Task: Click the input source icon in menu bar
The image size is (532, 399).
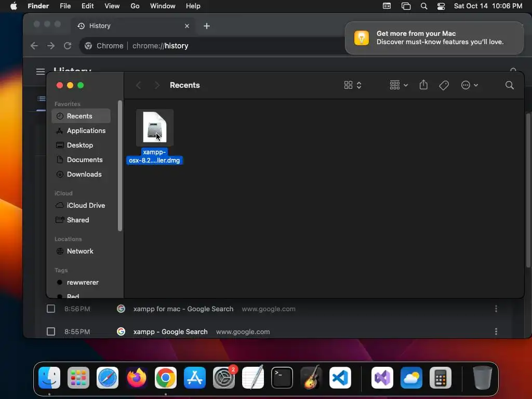Action: 387,6
